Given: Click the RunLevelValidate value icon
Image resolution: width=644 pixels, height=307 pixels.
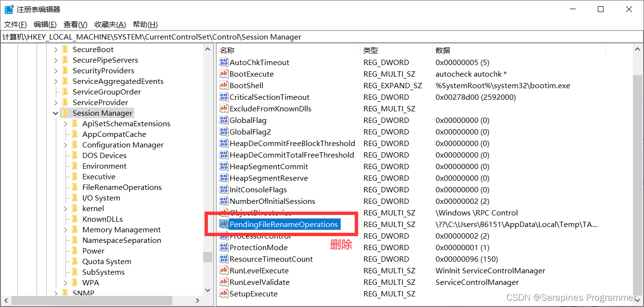Looking at the screenshot, I should [223, 282].
